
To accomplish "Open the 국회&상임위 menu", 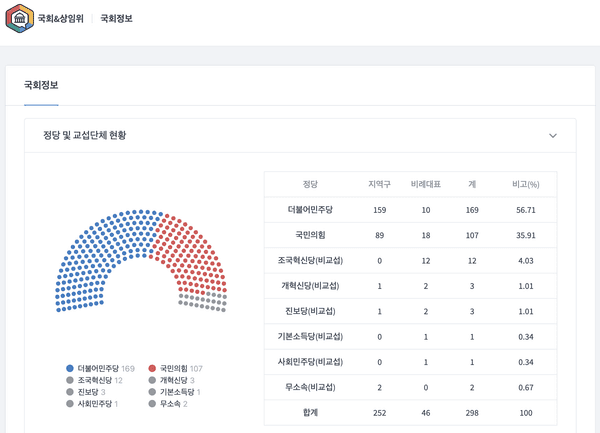I will 60,19.
